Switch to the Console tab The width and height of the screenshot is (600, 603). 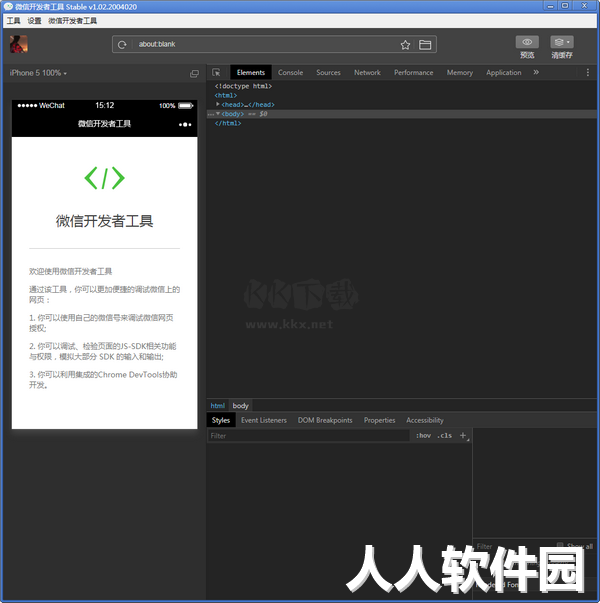(290, 72)
